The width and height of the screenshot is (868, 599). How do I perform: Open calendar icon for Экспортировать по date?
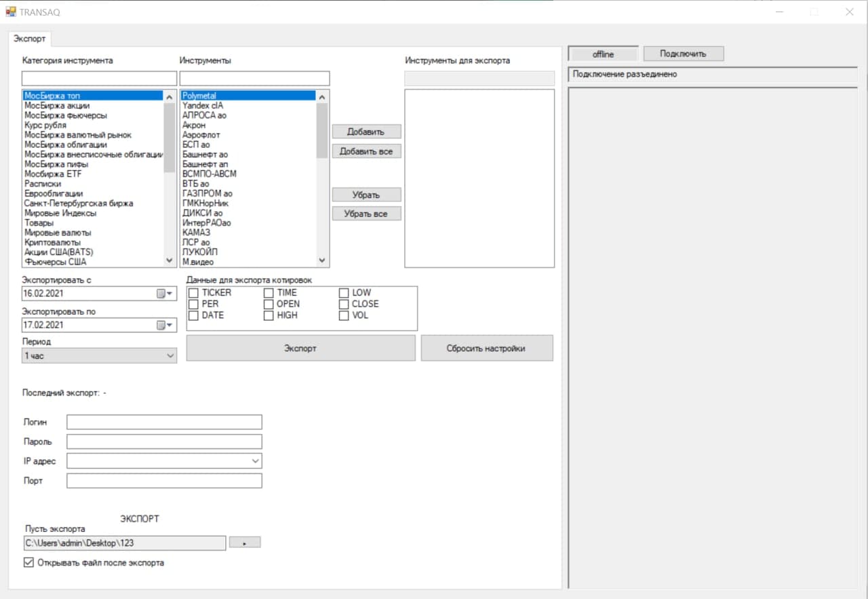point(165,325)
